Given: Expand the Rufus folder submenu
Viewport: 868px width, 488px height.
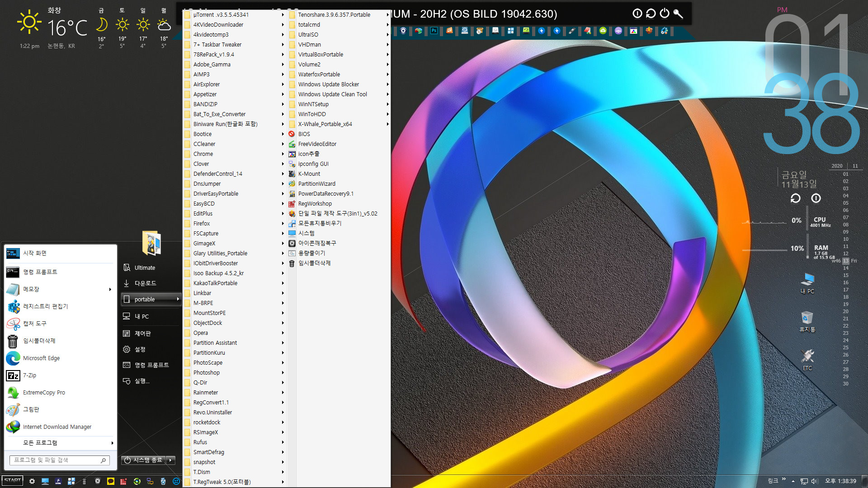Looking at the screenshot, I should pos(234,442).
